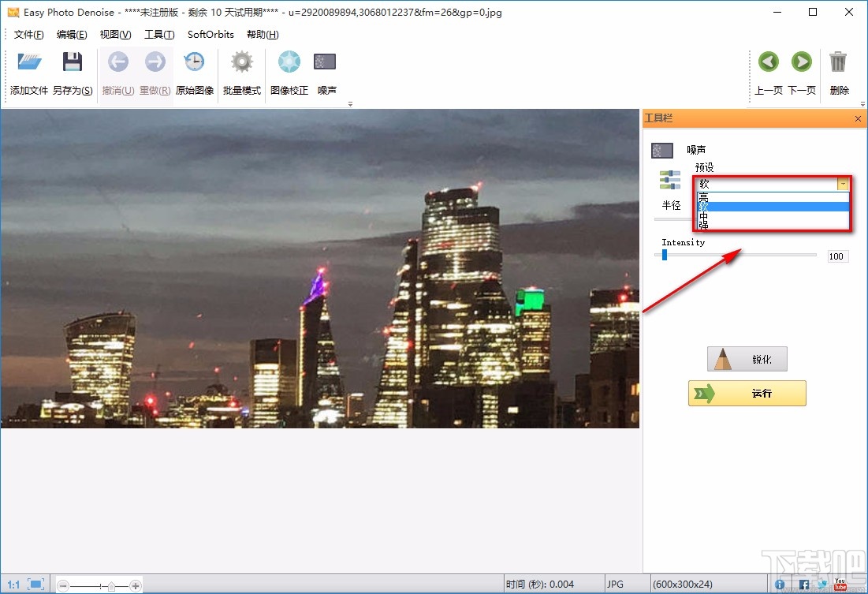Viewport: 868px width, 594px height.
Task: Click the Intensity slider handle
Action: click(665, 255)
